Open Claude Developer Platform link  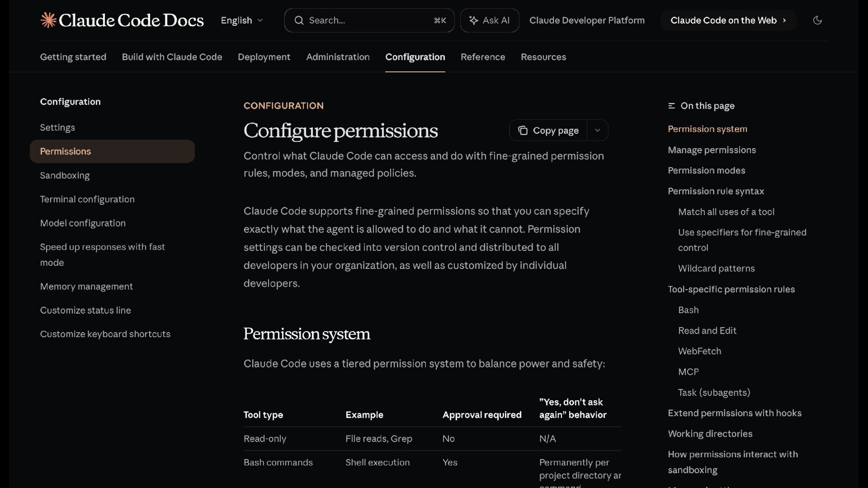(587, 20)
